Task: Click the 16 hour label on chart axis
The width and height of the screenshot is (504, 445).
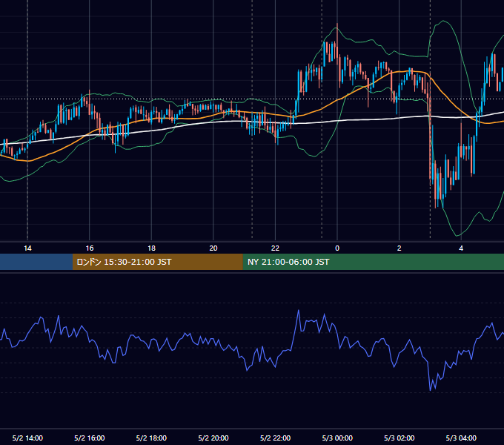Action: (90, 248)
